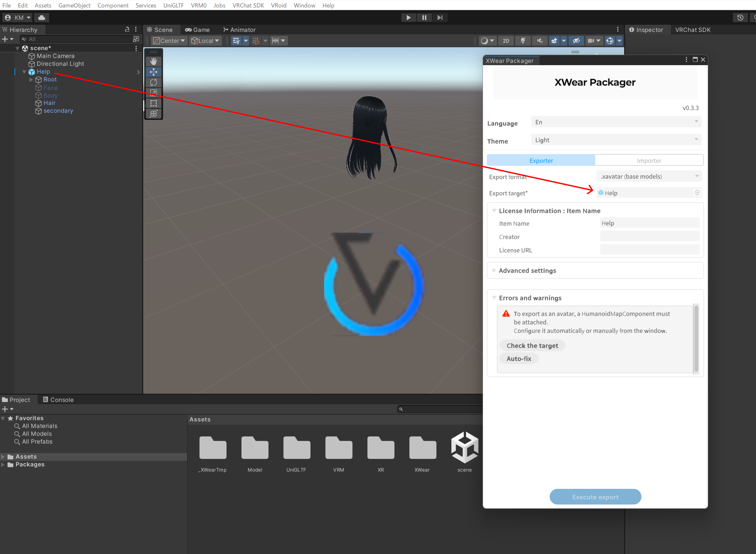Open the VRChat SDK menu

pos(248,5)
